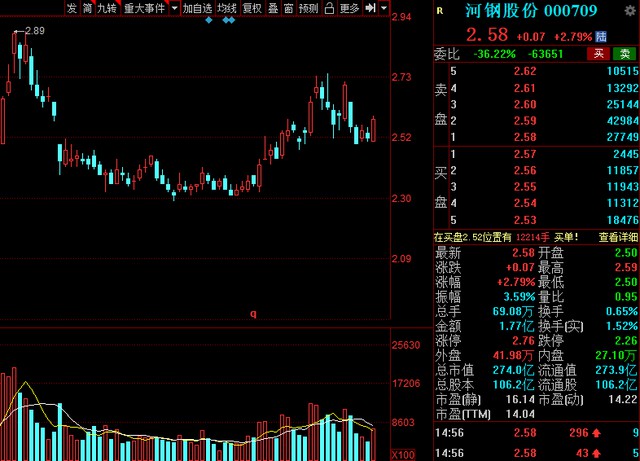Viewport: 640px width, 461px height.
Task: Click the 发 toolbar icon
Action: tap(72, 8)
